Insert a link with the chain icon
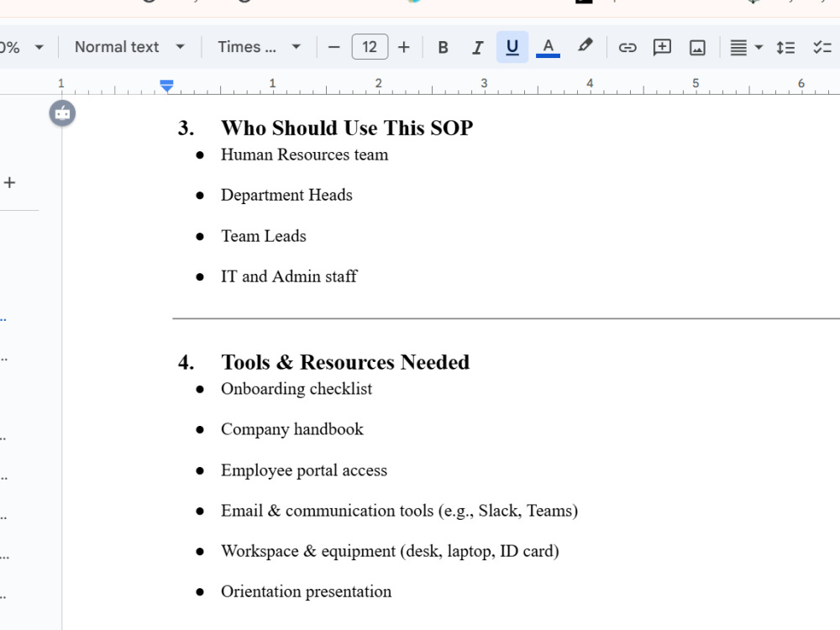The height and width of the screenshot is (630, 840). pos(627,47)
